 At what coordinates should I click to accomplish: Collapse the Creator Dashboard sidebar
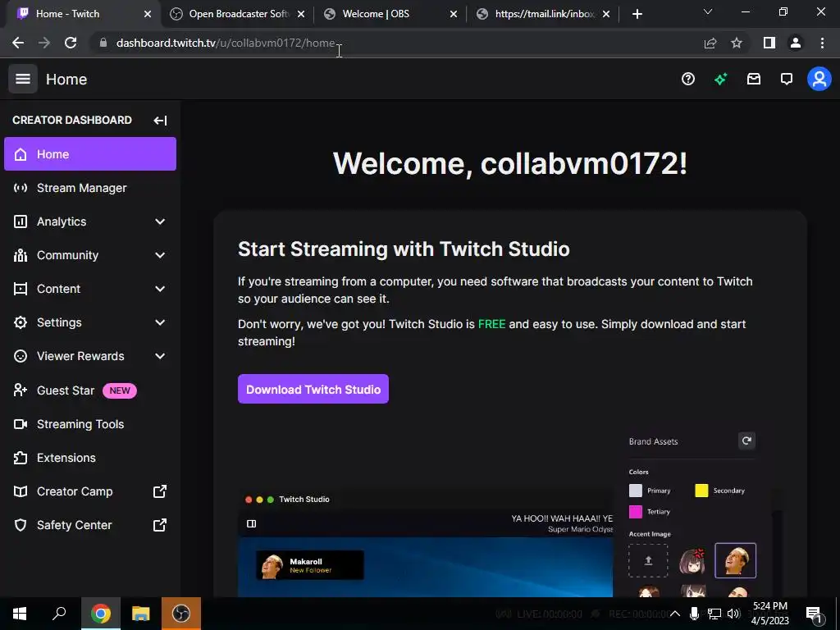coord(160,120)
